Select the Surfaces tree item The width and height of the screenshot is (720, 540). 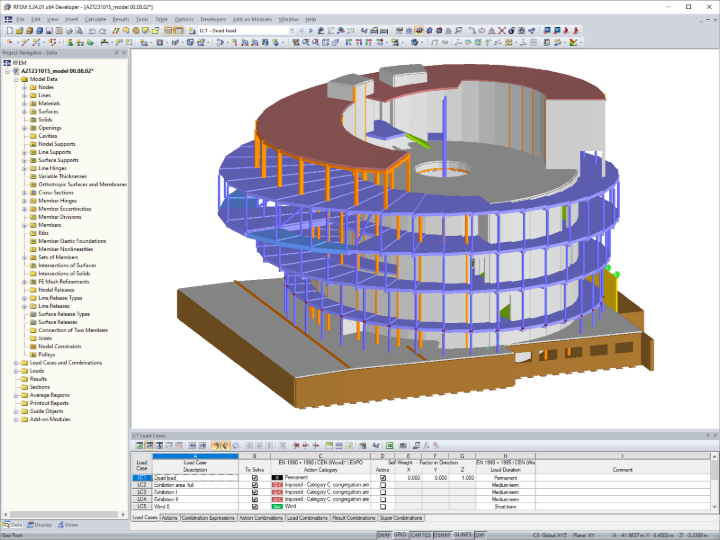(x=48, y=112)
